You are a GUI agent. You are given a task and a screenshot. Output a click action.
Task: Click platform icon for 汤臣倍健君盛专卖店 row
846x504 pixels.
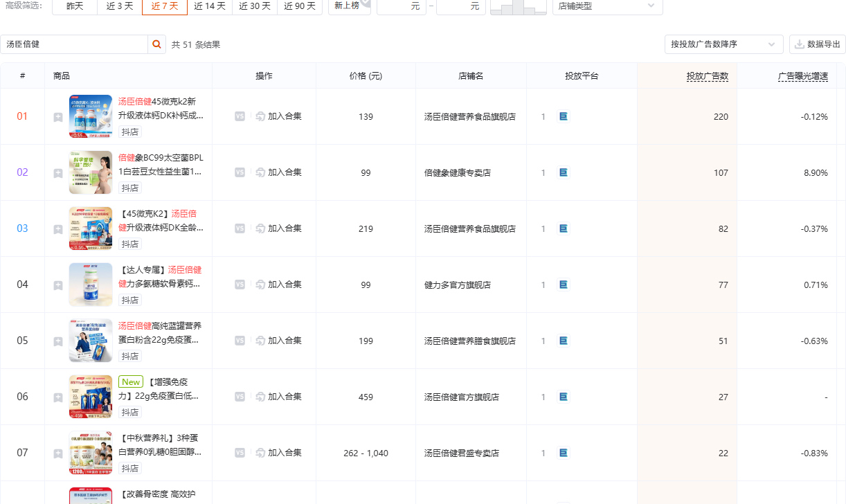click(x=564, y=453)
